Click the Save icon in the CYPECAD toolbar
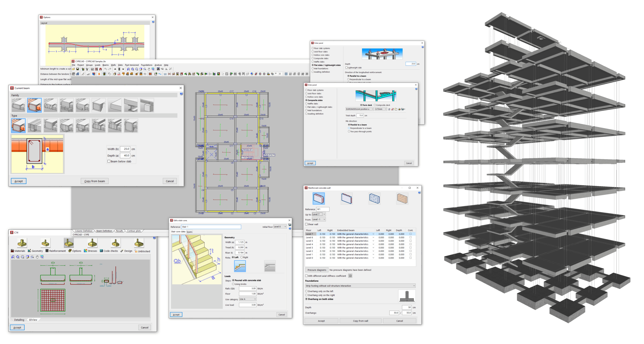644x344 pixels. coord(78,69)
